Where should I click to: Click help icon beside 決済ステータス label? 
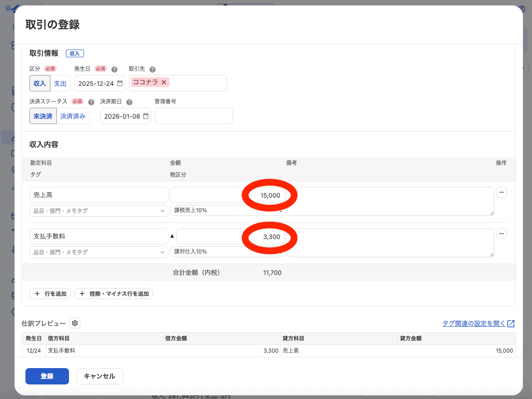[91, 102]
